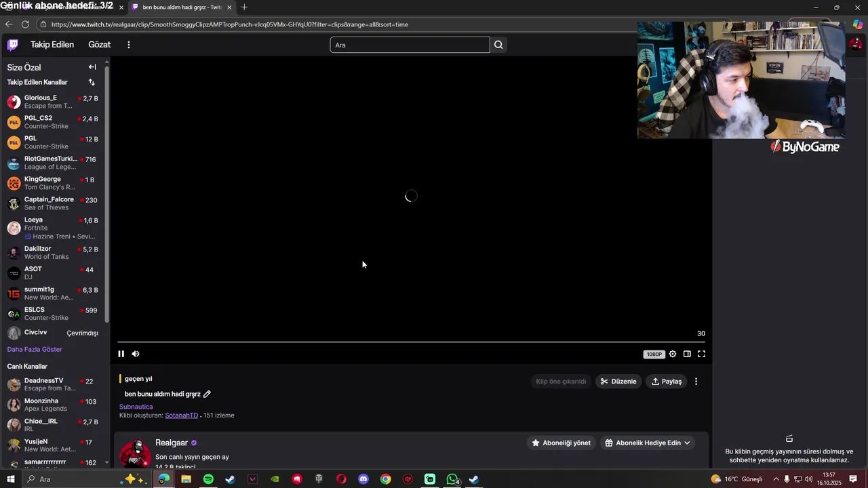
Task: Click the Paylaş share button
Action: tap(667, 382)
